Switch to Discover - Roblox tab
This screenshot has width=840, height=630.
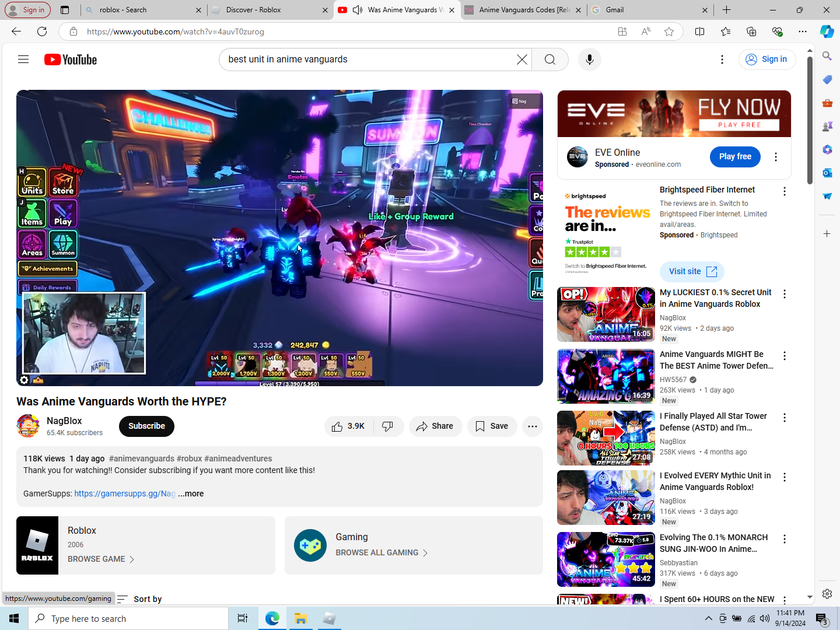click(269, 10)
